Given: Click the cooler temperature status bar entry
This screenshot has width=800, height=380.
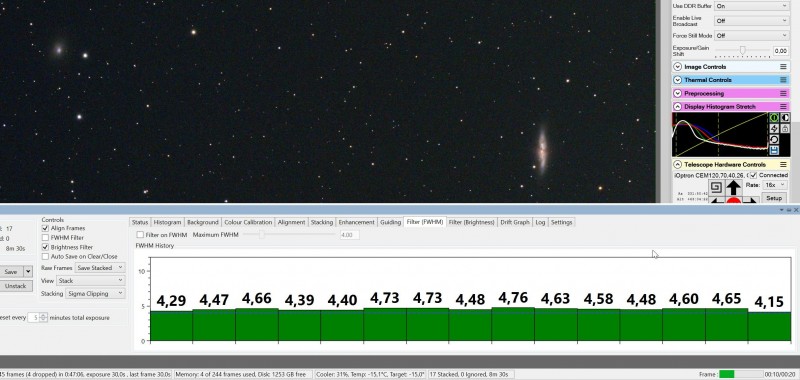Looking at the screenshot, I should tap(371, 374).
